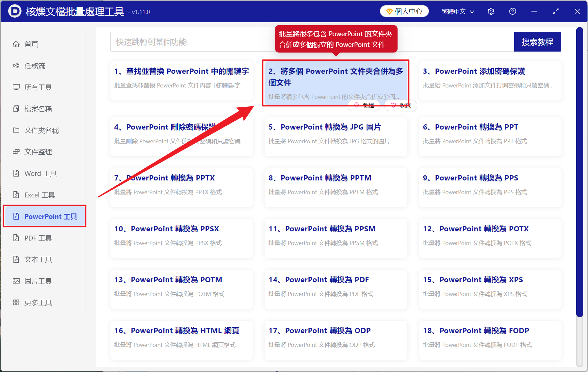Open the settings gear in the title bar
This screenshot has height=372, width=588.
491,11
